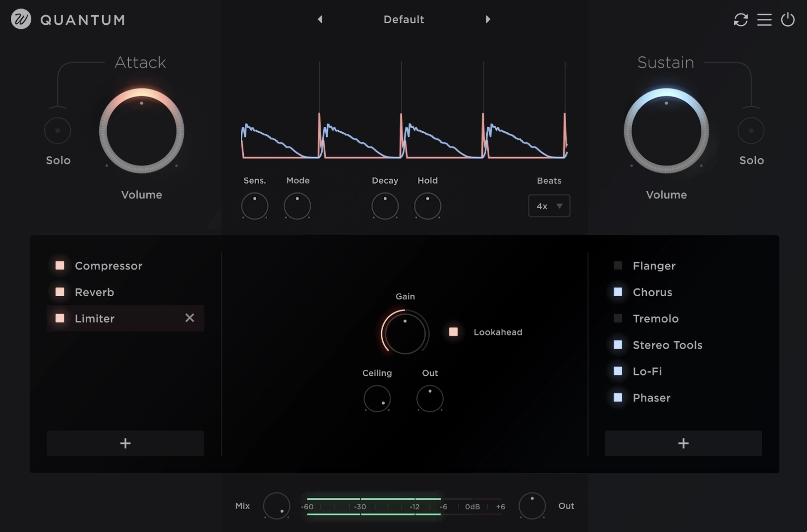The width and height of the screenshot is (807, 532).
Task: Add a Sustain effect with plus button
Action: [684, 443]
